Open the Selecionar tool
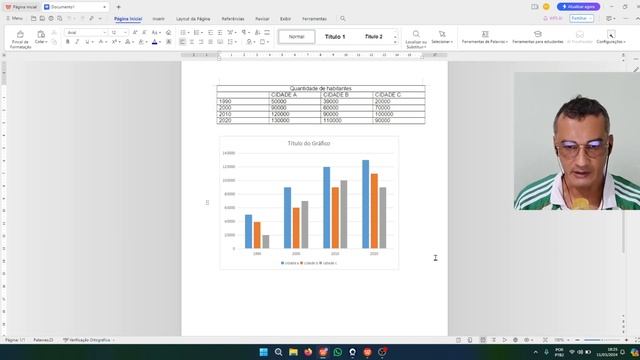This screenshot has width=640, height=360. pos(442,37)
